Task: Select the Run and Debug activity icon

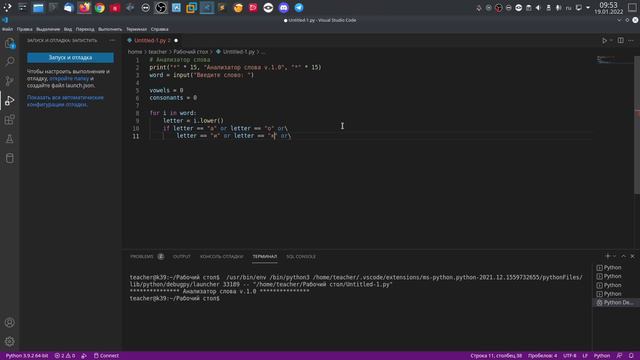Action: pyautogui.click(x=9, y=100)
